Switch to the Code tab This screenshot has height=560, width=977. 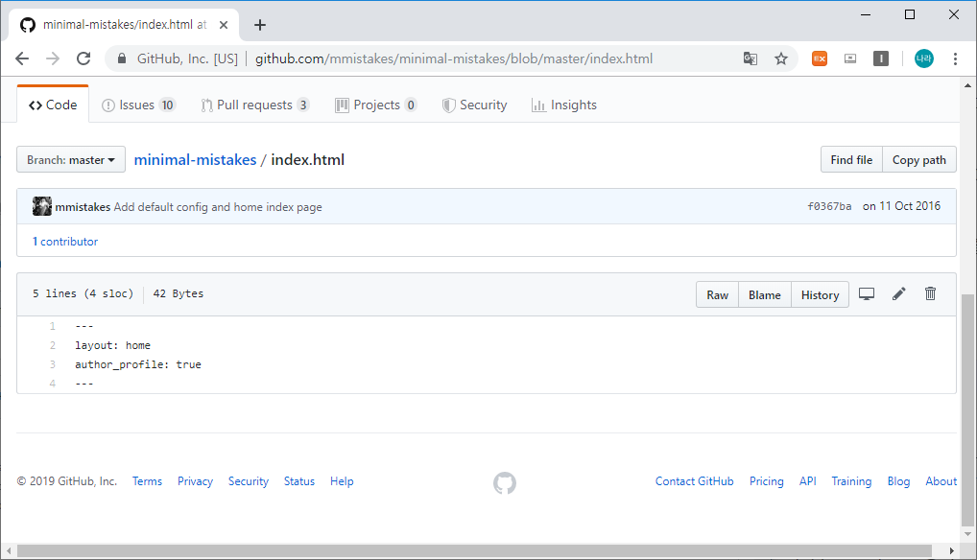click(53, 105)
